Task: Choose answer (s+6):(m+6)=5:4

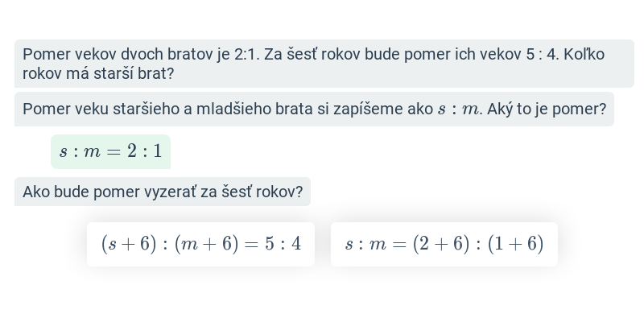Action: (200, 244)
